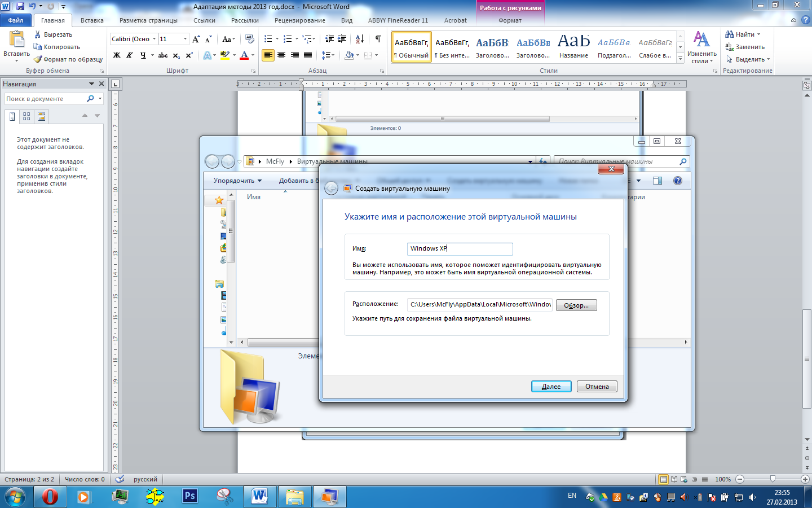
Task: Open Opera from the Windows taskbar
Action: [x=50, y=497]
